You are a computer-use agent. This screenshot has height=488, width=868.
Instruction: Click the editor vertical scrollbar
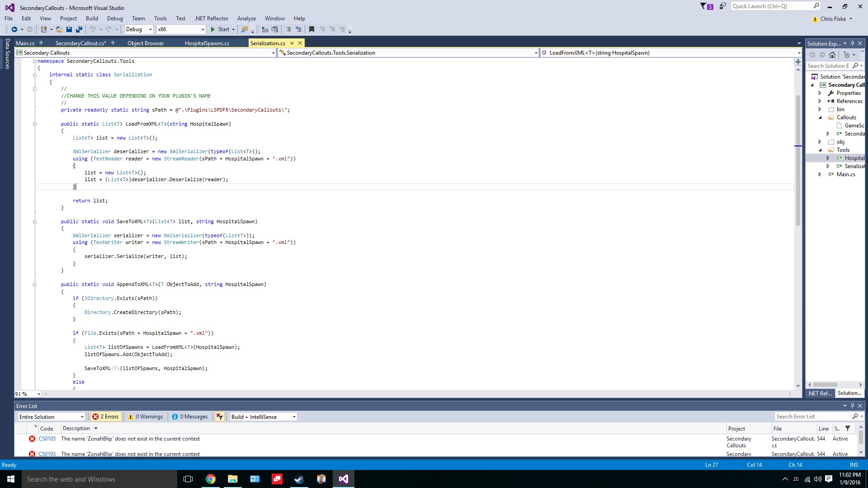point(798,181)
